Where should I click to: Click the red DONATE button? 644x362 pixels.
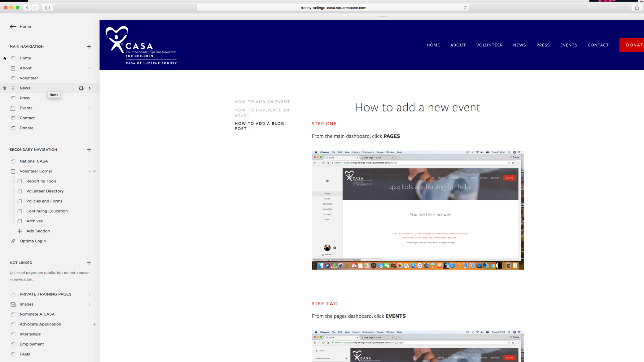click(632, 45)
